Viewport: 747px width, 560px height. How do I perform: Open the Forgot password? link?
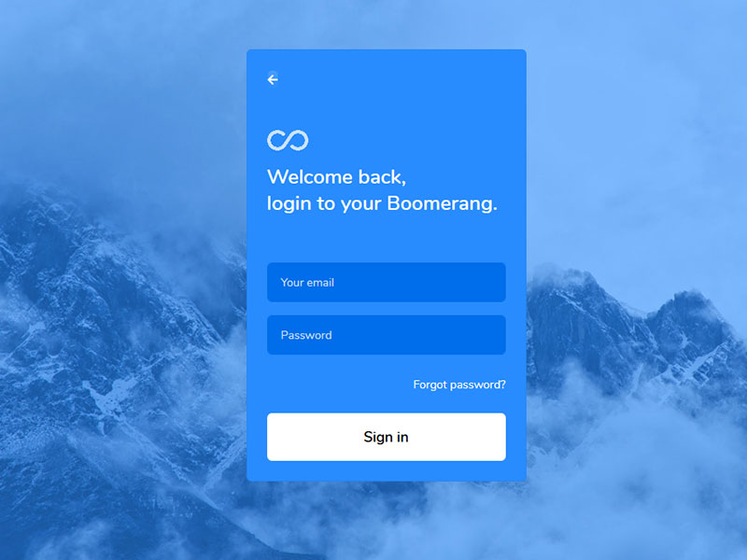459,385
